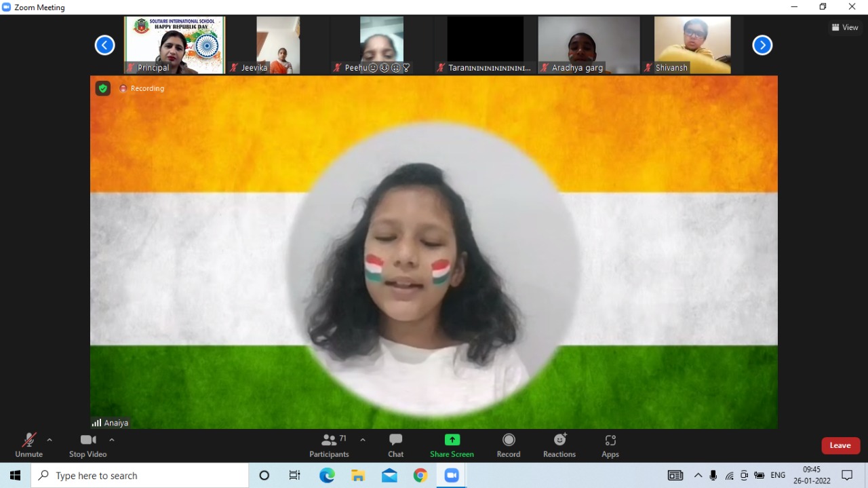Click the Windows search box
This screenshot has height=488, width=868.
click(x=140, y=476)
